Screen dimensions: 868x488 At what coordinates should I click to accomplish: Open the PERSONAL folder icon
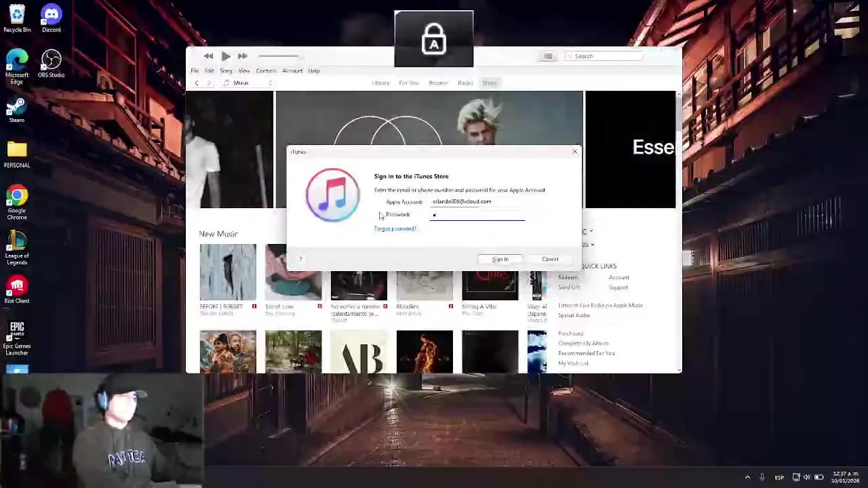click(x=17, y=155)
